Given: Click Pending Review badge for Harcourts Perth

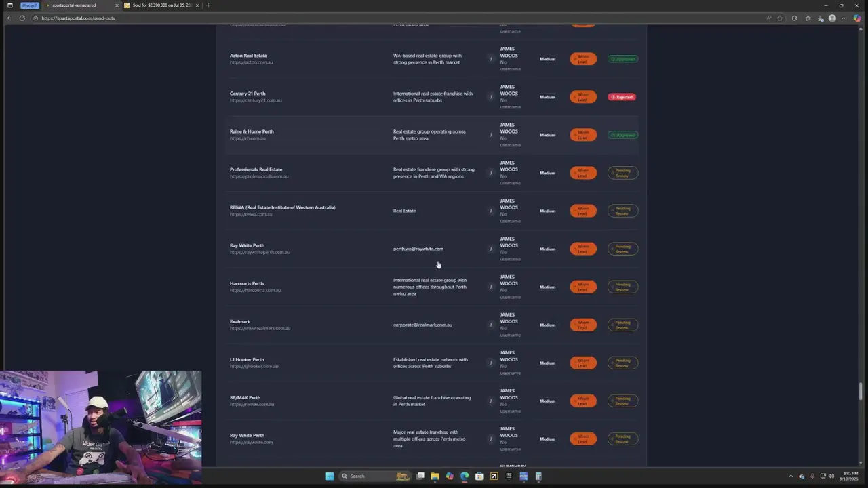Looking at the screenshot, I should click(623, 287).
